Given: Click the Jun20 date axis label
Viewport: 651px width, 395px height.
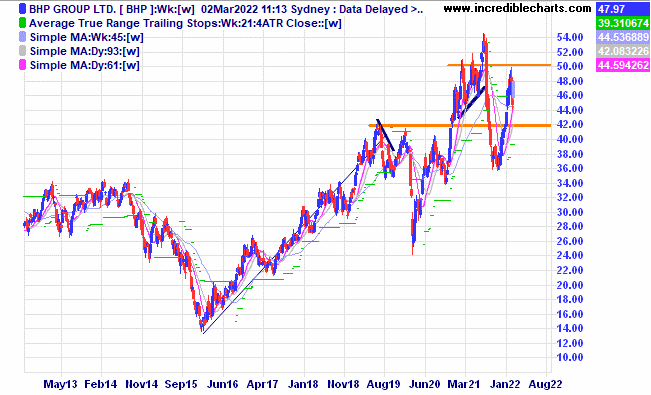Looking at the screenshot, I should pyautogui.click(x=425, y=385).
